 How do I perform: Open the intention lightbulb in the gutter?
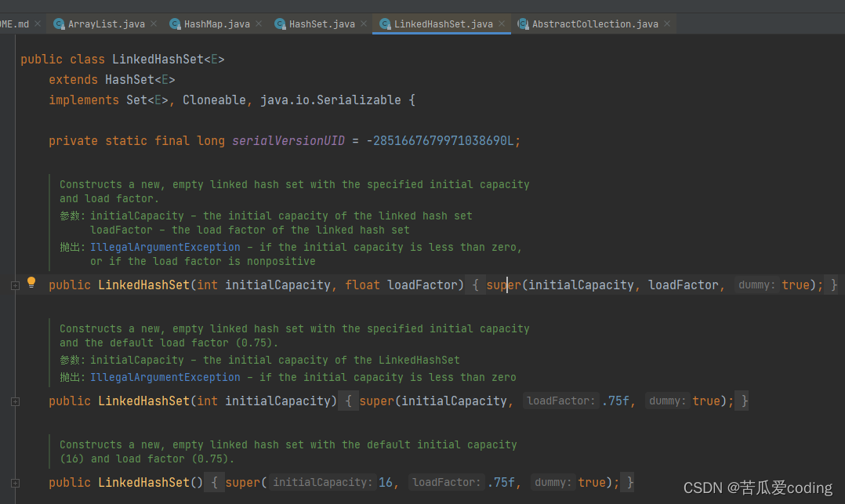[x=31, y=282]
